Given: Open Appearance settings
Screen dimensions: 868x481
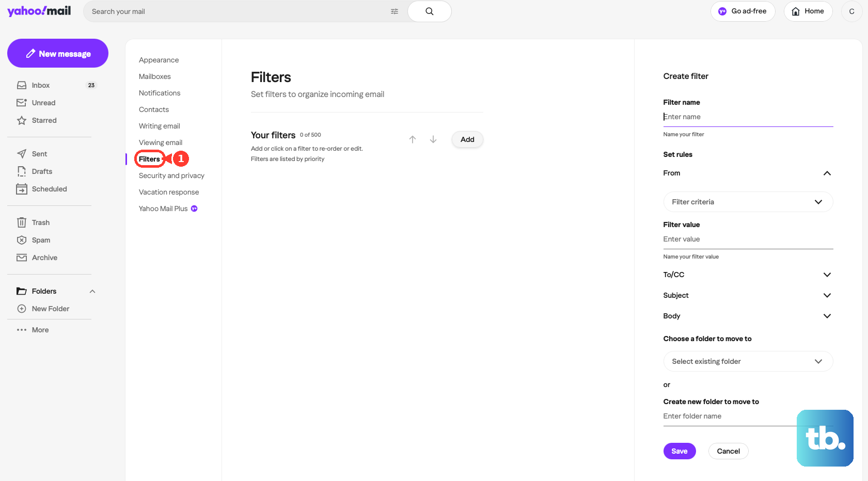Looking at the screenshot, I should (x=159, y=60).
